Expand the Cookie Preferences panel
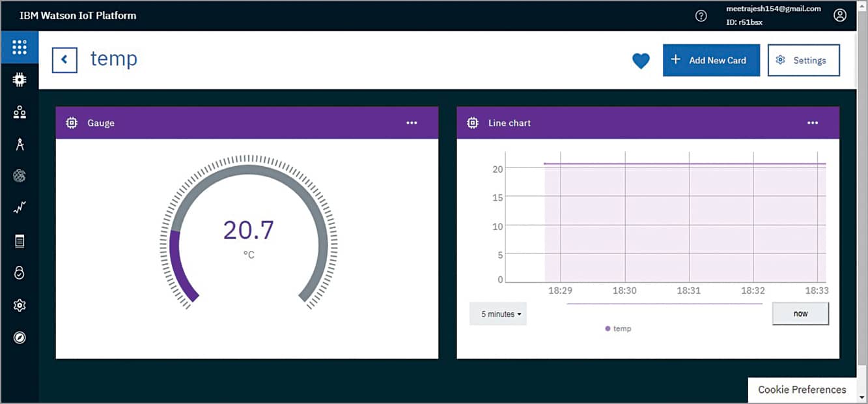 800,389
